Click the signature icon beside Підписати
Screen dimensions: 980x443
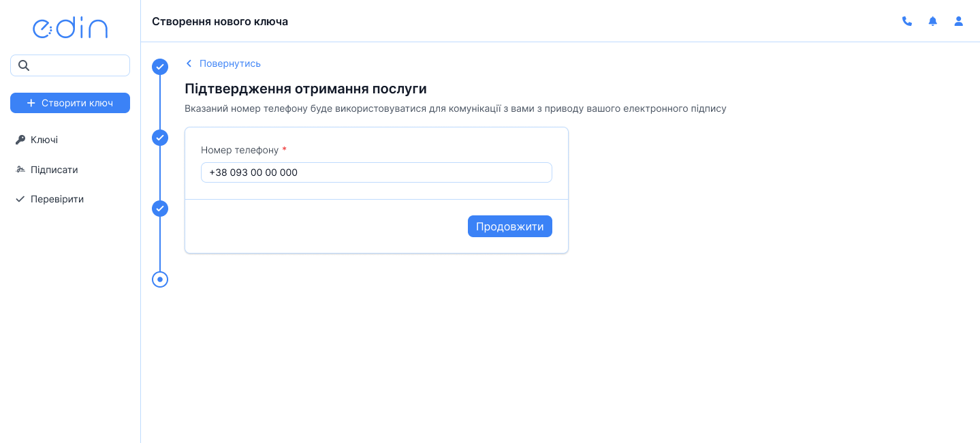point(20,170)
